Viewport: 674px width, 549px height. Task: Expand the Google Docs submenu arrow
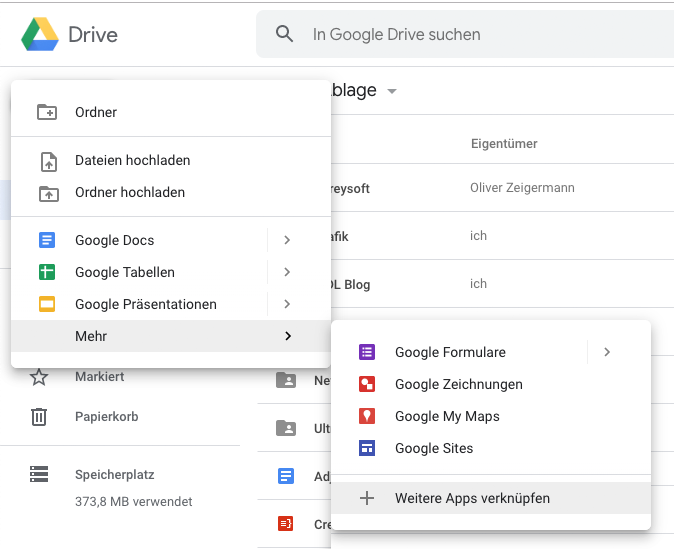(x=287, y=240)
